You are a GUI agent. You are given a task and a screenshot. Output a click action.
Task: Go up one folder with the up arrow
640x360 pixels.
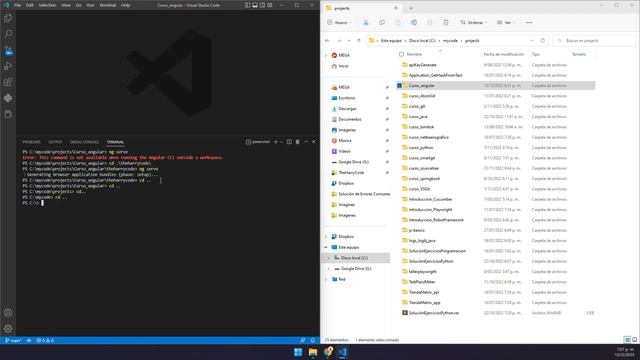(x=359, y=41)
